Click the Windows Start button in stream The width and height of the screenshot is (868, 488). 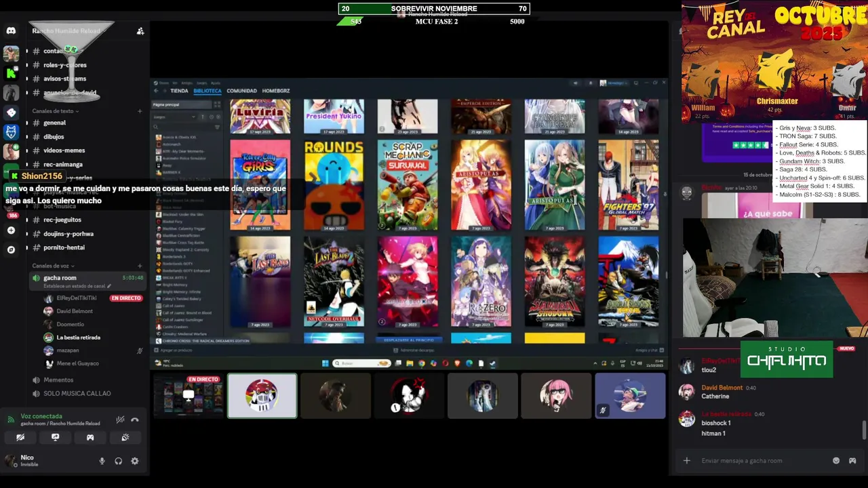point(325,363)
